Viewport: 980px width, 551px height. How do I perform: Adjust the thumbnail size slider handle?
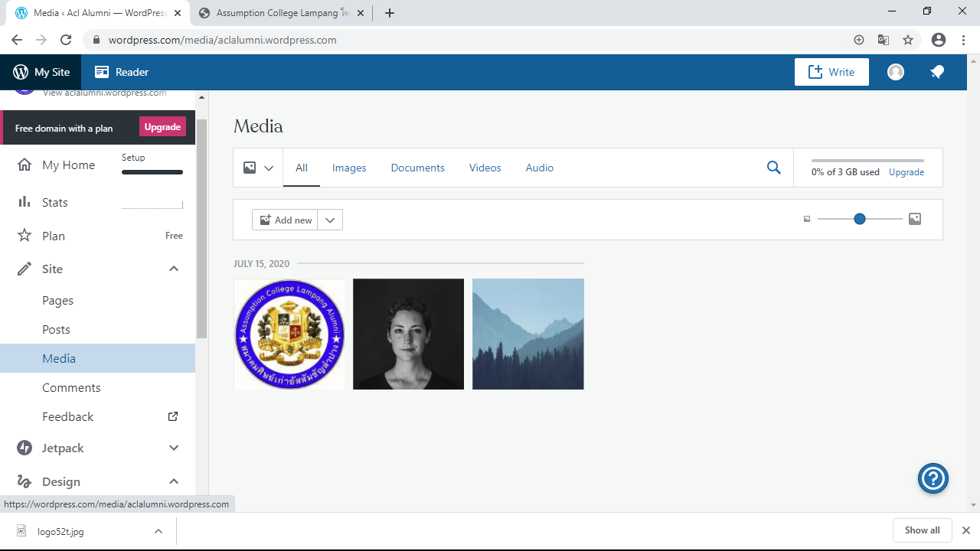point(860,220)
